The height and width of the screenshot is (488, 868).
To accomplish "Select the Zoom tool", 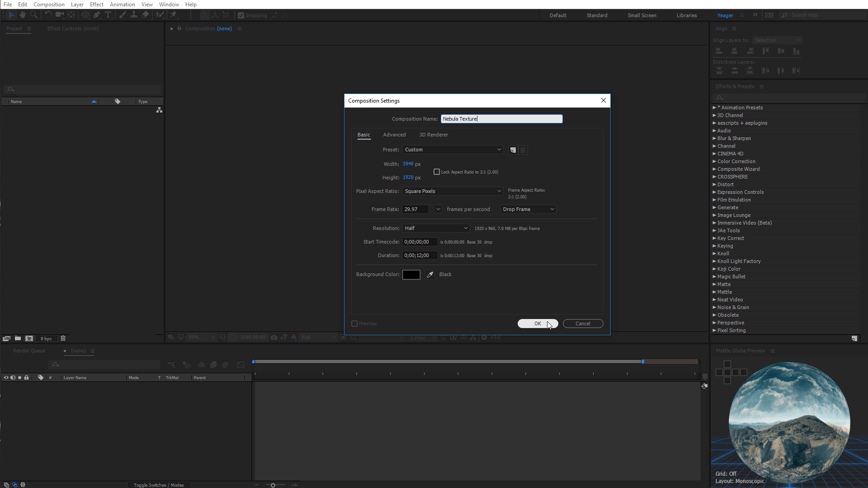I will click(x=33, y=15).
